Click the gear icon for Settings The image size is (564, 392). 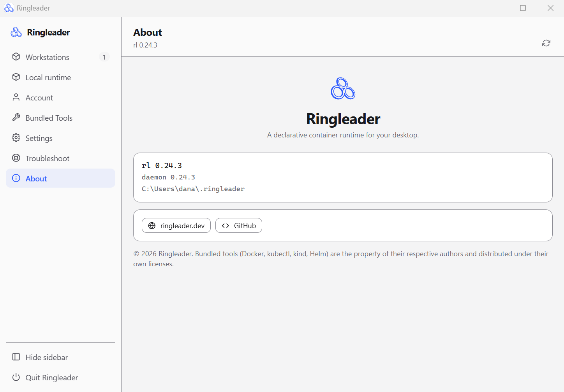(x=16, y=138)
